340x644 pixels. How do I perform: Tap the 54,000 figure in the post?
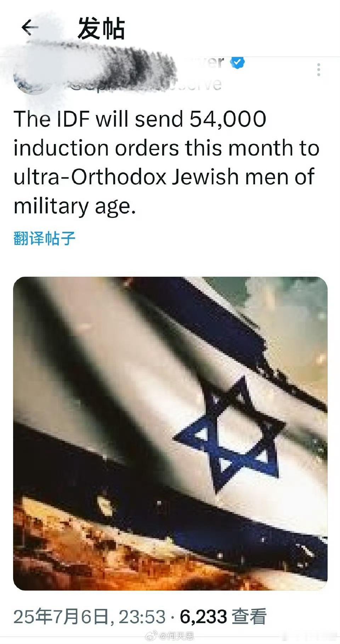228,119
